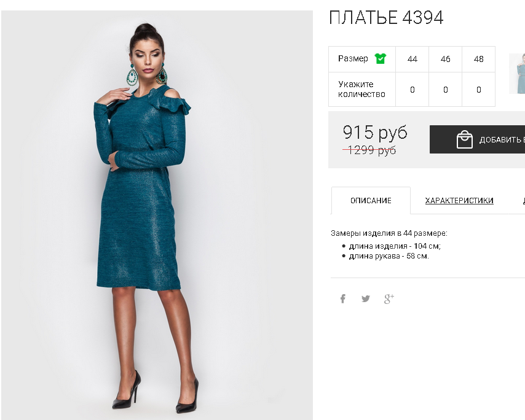Click the Размер label in size table

tap(353, 58)
